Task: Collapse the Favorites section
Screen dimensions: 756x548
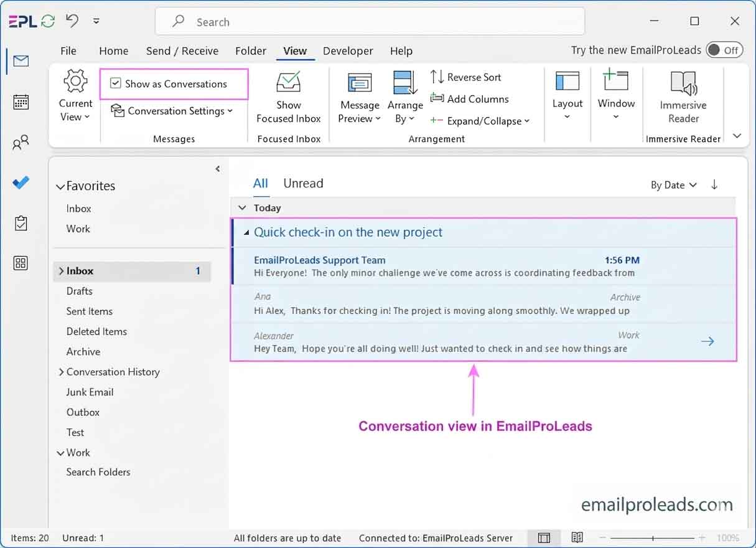Action: [x=60, y=186]
